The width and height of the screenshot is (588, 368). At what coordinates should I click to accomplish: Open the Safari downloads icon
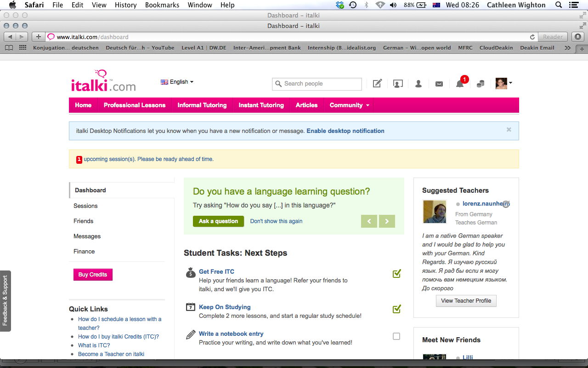coord(577,37)
